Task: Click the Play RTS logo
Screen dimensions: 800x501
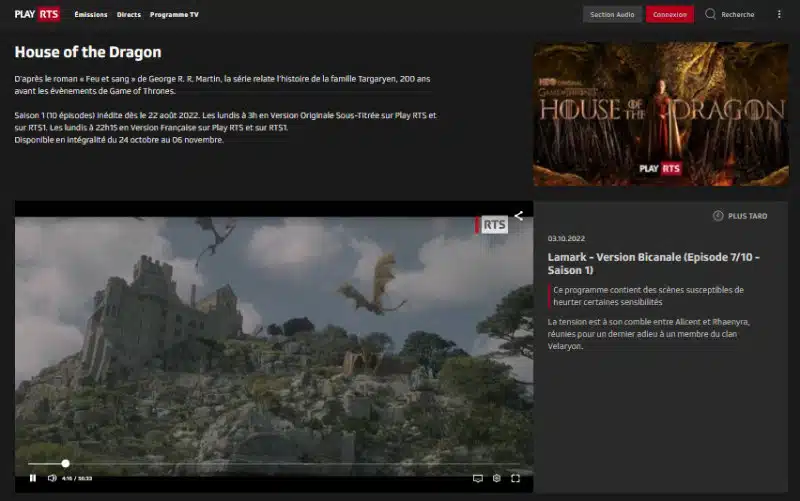Action: 37,14
